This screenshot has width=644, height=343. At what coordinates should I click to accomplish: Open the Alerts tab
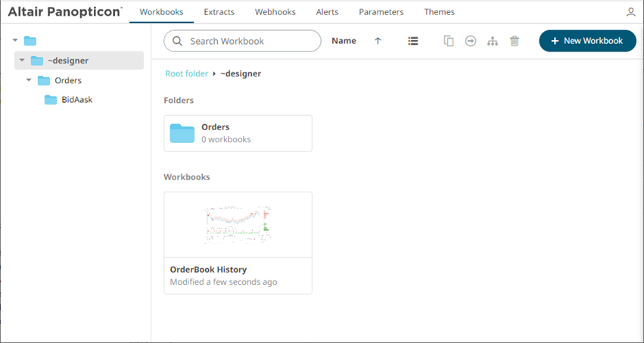pyautogui.click(x=327, y=12)
